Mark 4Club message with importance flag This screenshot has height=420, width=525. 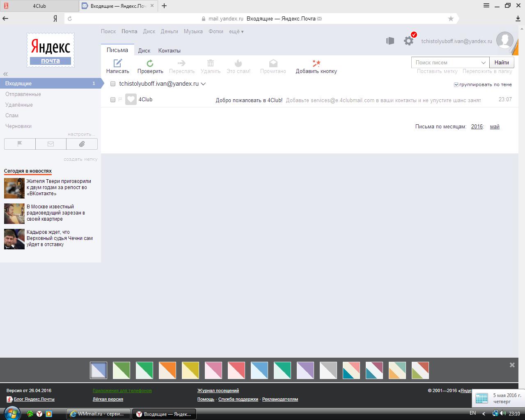[120, 100]
